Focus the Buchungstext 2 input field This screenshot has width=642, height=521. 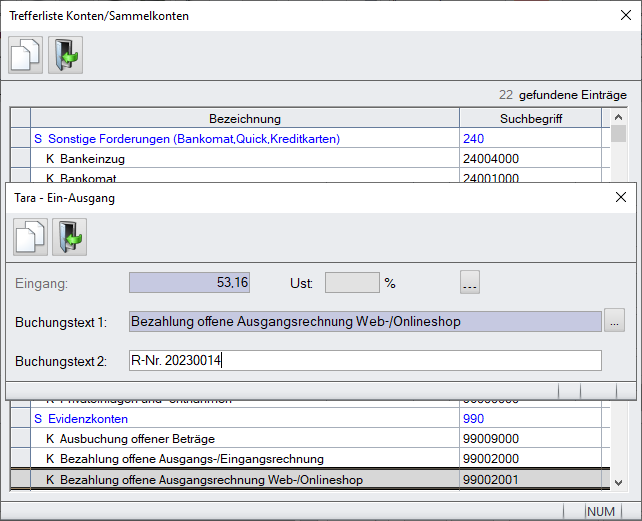click(x=365, y=360)
